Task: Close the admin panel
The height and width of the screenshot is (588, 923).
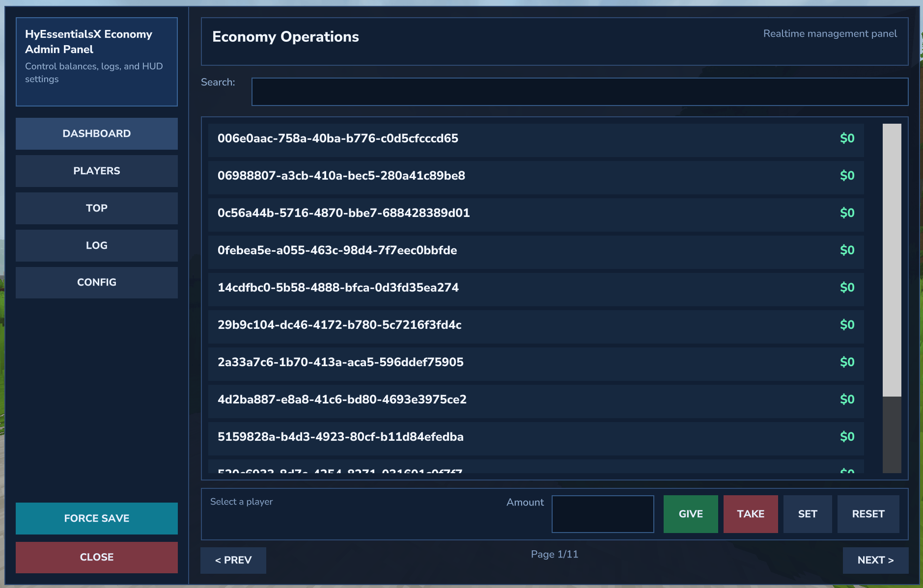Action: click(96, 557)
